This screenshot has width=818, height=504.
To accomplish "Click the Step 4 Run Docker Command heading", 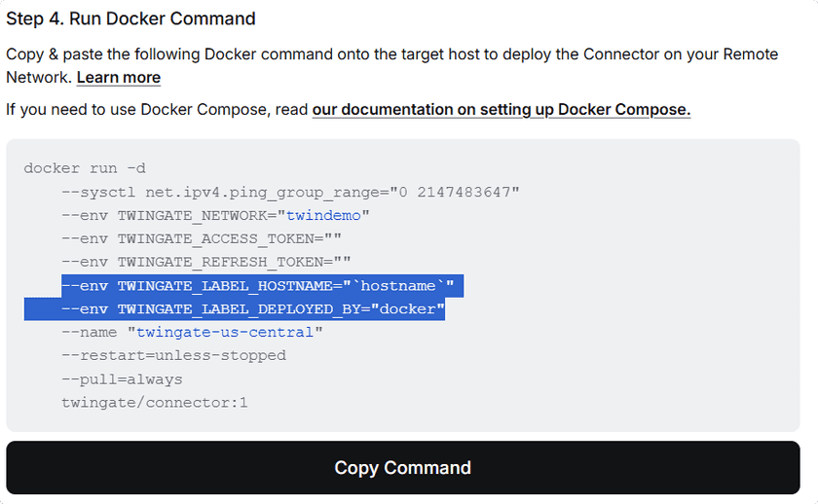I will (x=131, y=18).
